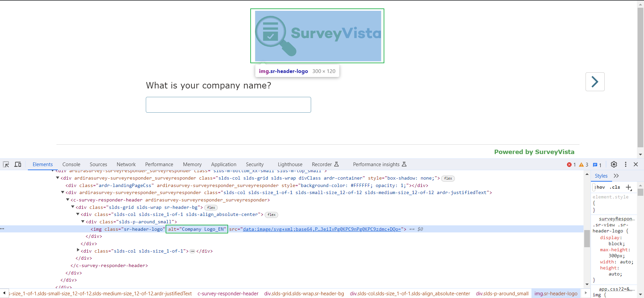Toggle the :hov element state button
This screenshot has height=298, width=644.
(600, 187)
